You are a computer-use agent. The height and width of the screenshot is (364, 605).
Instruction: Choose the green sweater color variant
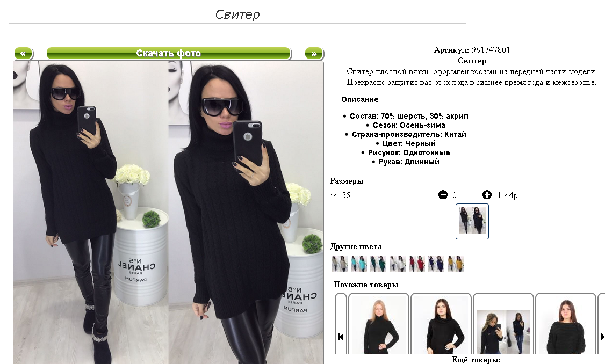(x=378, y=264)
